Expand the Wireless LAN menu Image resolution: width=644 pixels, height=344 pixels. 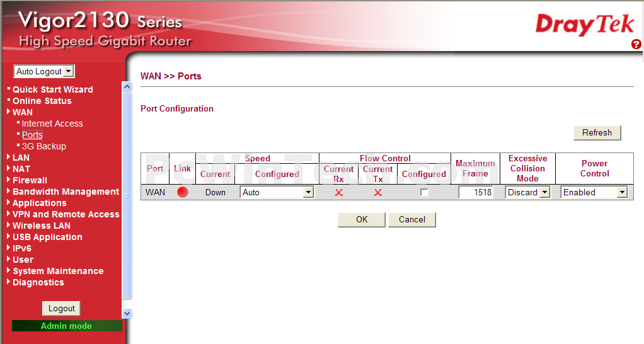point(41,226)
